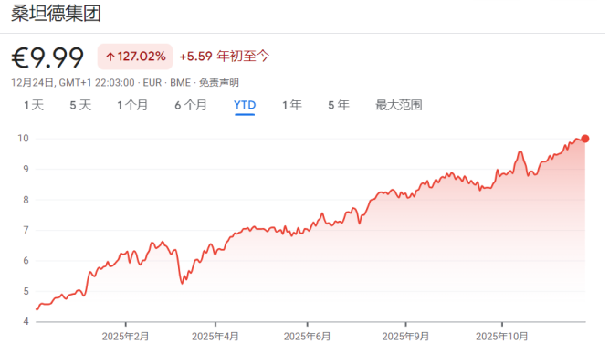Switch to the 6个月 range tab

click(190, 105)
